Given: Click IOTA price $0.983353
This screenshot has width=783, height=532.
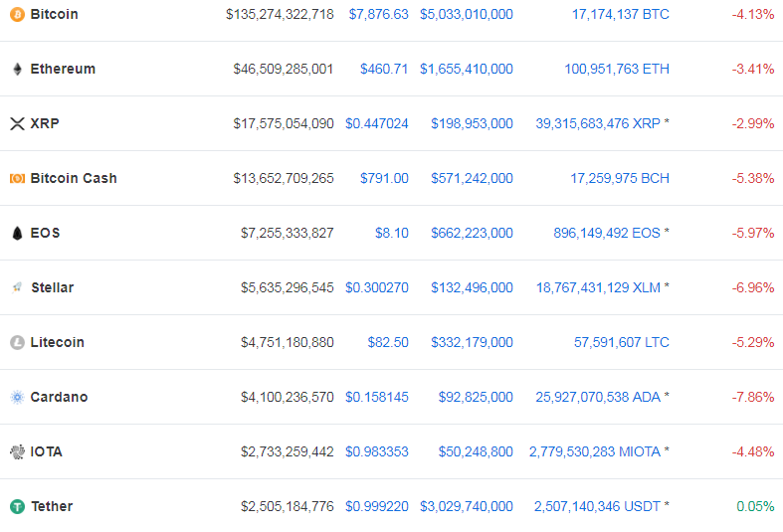Looking at the screenshot, I should [376, 451].
